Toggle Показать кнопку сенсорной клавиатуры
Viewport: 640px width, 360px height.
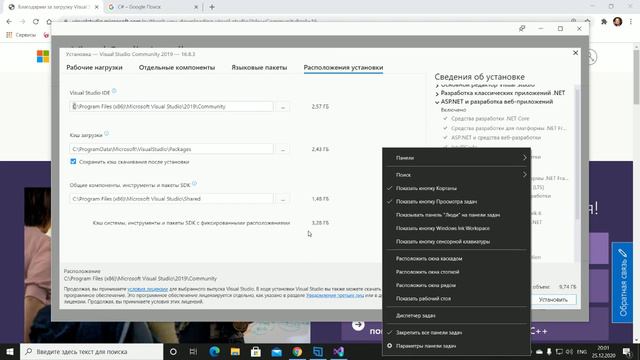tap(456, 242)
